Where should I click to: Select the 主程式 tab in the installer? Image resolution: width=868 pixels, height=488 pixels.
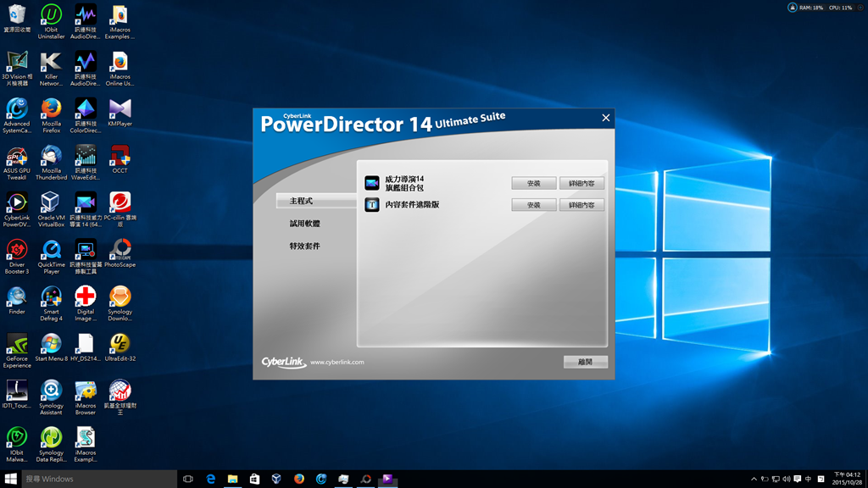[316, 201]
